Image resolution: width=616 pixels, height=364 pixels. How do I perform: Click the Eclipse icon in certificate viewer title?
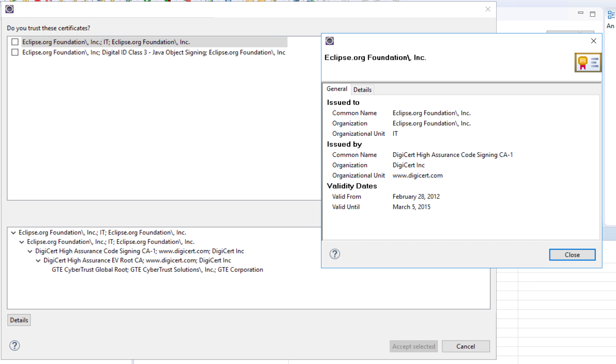tap(329, 40)
